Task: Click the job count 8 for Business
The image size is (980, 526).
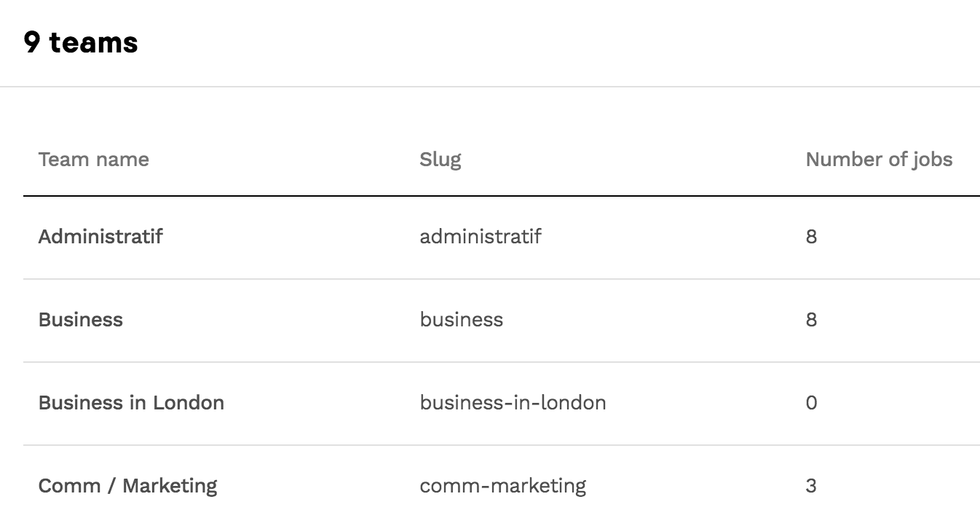Action: 811,320
